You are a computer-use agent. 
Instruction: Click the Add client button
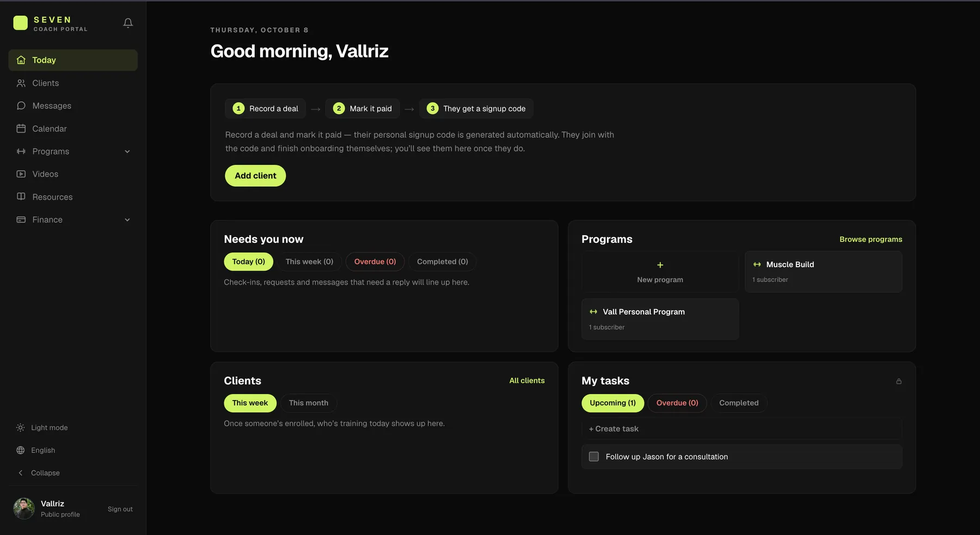click(x=255, y=176)
